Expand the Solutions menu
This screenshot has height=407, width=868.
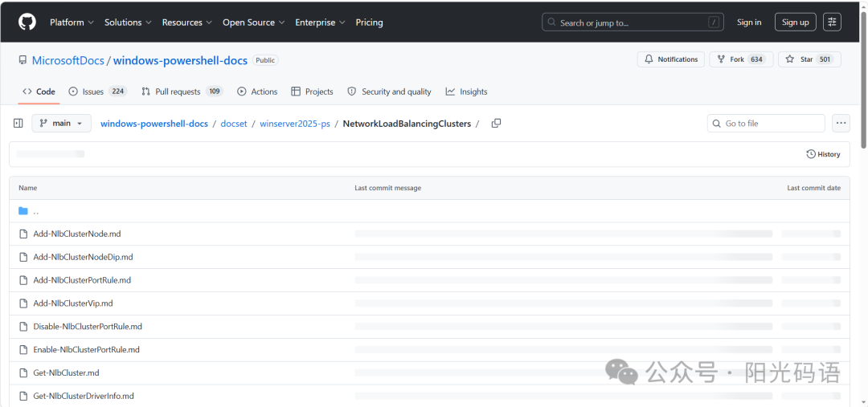click(128, 22)
